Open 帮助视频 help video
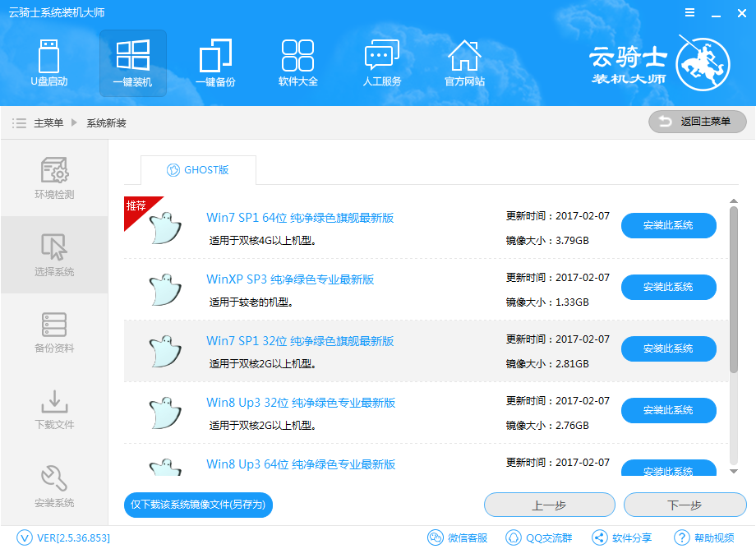This screenshot has height=549, width=756. (704, 538)
